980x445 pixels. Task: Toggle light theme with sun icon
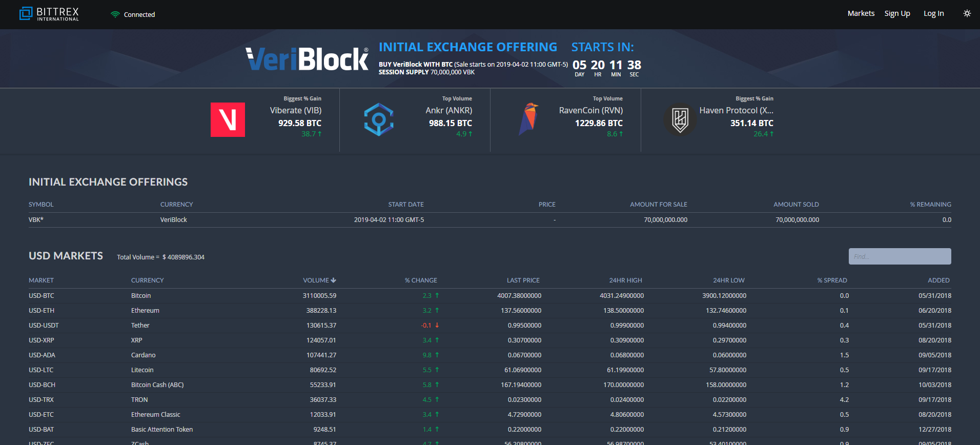pos(967,14)
